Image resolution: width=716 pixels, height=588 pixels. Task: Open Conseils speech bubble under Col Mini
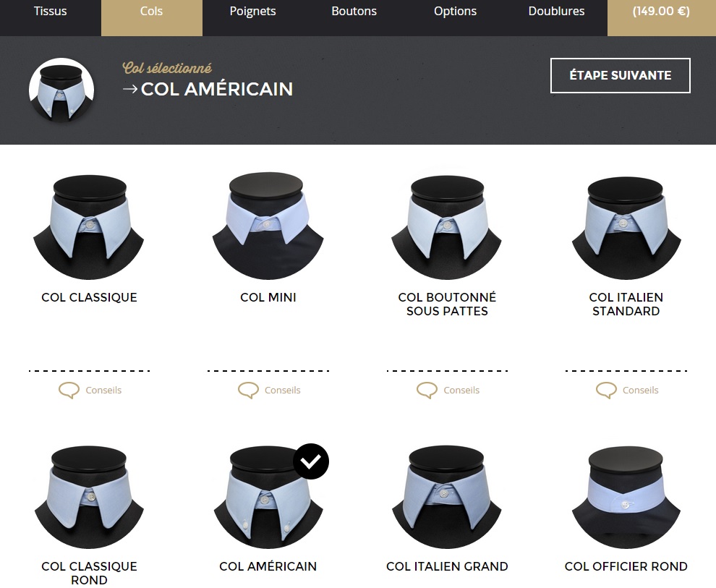[x=248, y=391]
